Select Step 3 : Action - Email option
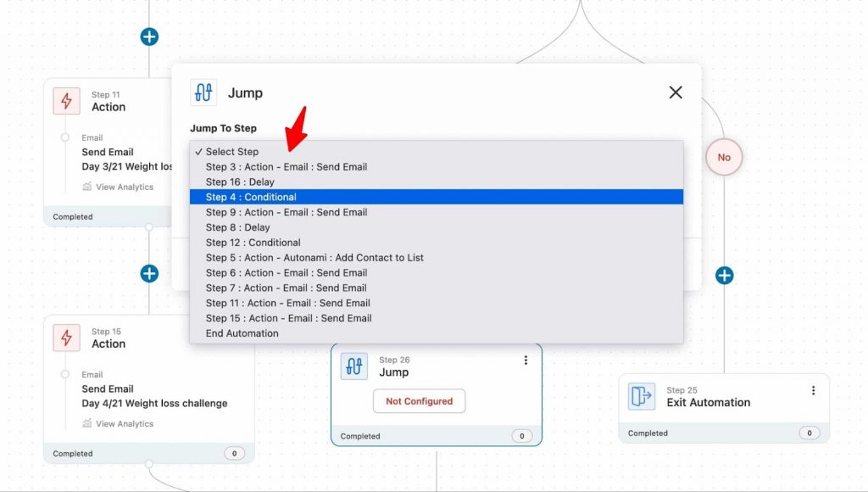 pos(437,167)
